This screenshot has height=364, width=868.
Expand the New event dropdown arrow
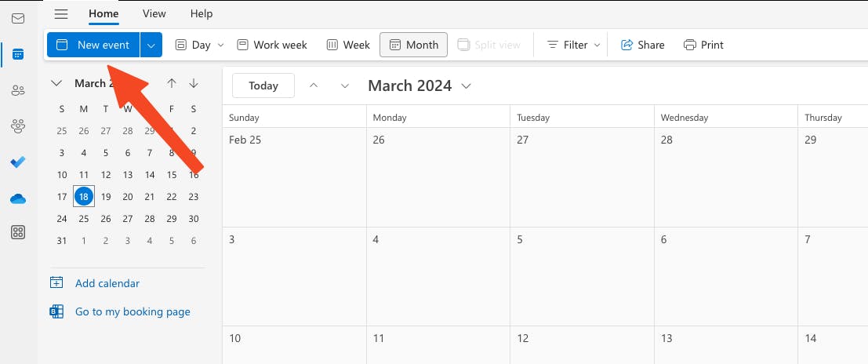[151, 45]
